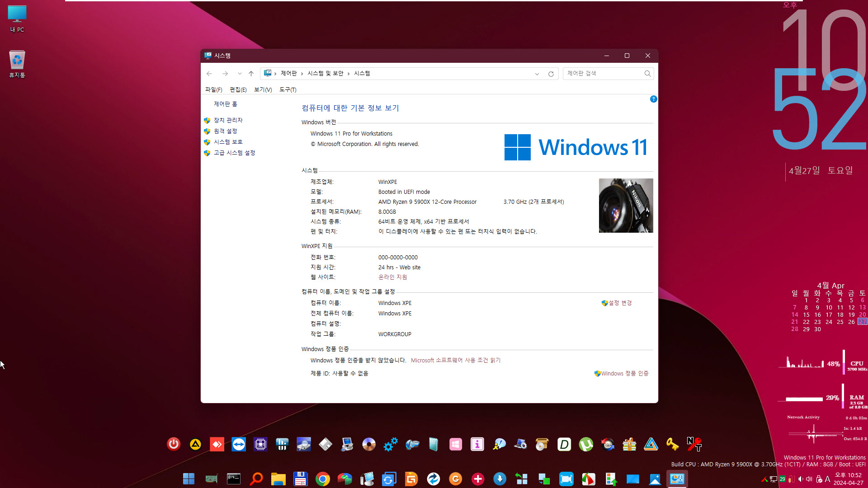
Task: Focus the Control Panel search box
Action: point(608,73)
